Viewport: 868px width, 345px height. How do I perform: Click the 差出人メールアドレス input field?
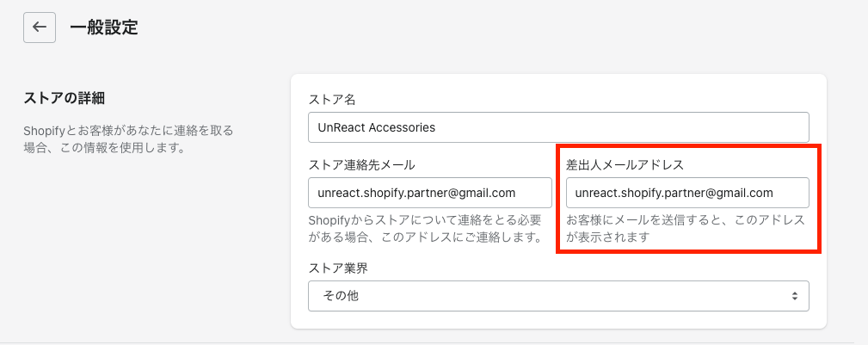[686, 193]
